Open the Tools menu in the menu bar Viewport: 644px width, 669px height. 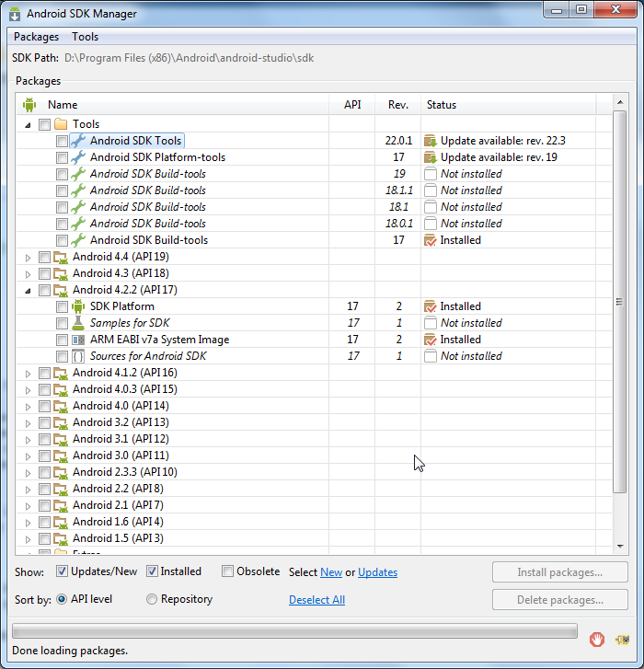pos(85,37)
